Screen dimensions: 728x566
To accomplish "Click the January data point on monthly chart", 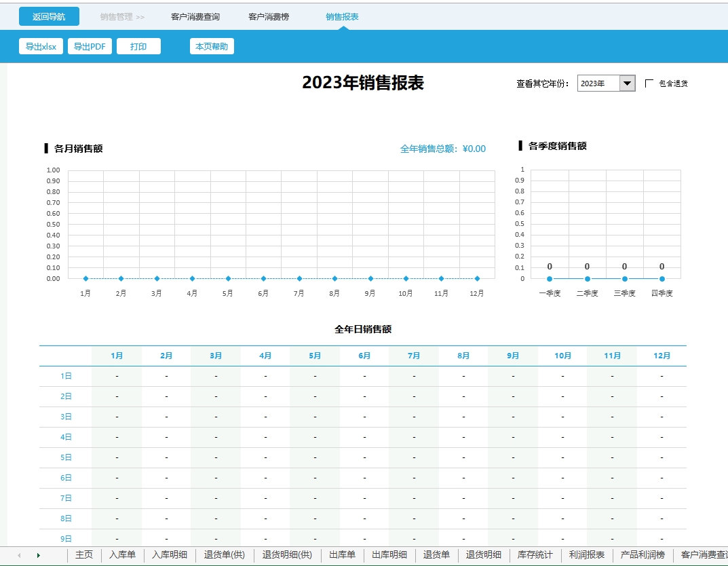I will [x=85, y=278].
